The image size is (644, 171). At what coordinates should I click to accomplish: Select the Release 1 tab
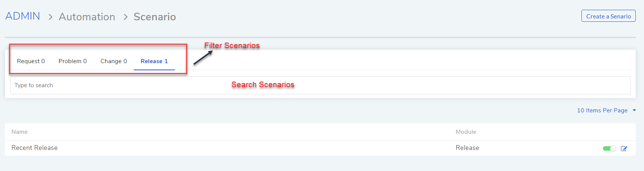click(154, 61)
